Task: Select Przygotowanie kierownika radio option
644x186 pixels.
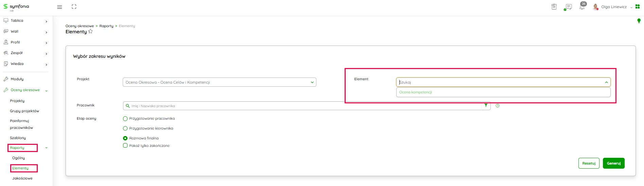Action: pyautogui.click(x=125, y=129)
